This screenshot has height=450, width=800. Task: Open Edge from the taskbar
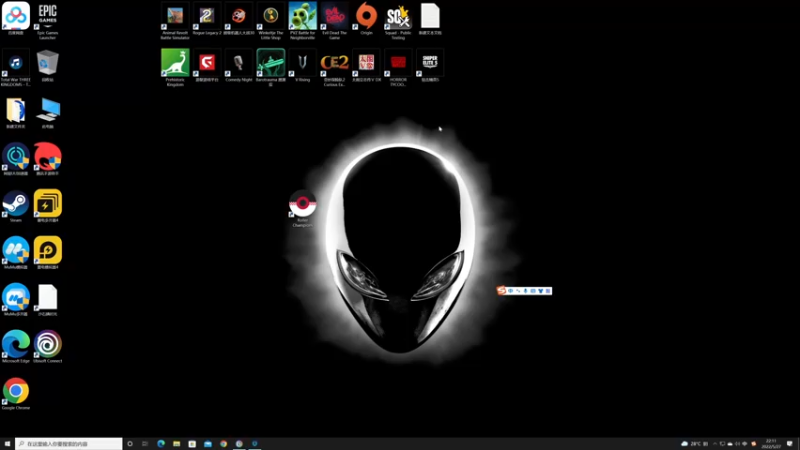pos(161,444)
